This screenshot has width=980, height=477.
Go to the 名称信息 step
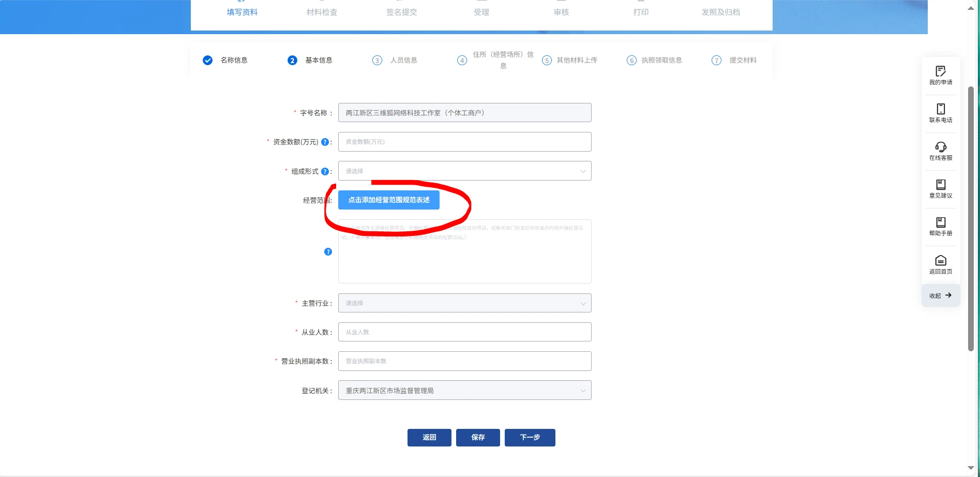(234, 60)
